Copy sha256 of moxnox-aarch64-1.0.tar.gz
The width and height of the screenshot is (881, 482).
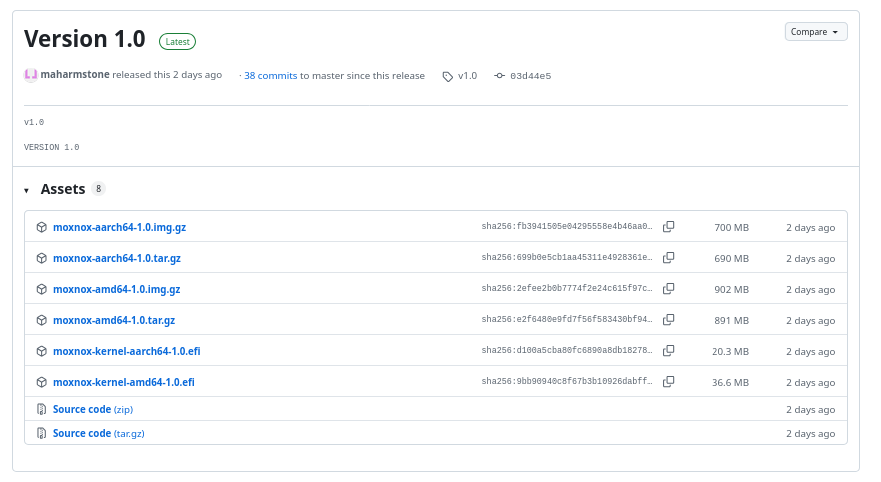[669, 257]
